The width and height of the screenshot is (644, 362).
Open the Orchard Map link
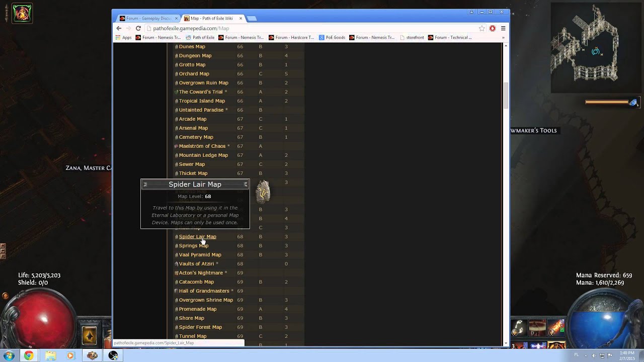coord(194,74)
